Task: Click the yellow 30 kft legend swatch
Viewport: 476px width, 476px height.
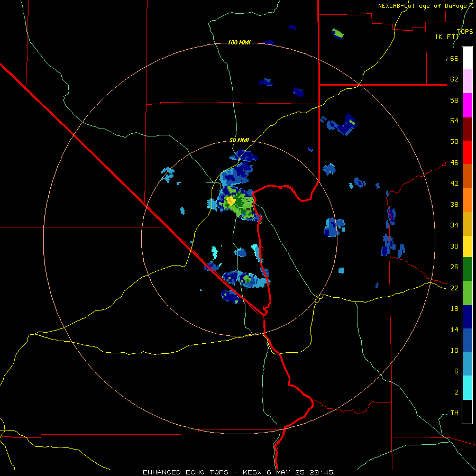Action: tap(467, 246)
